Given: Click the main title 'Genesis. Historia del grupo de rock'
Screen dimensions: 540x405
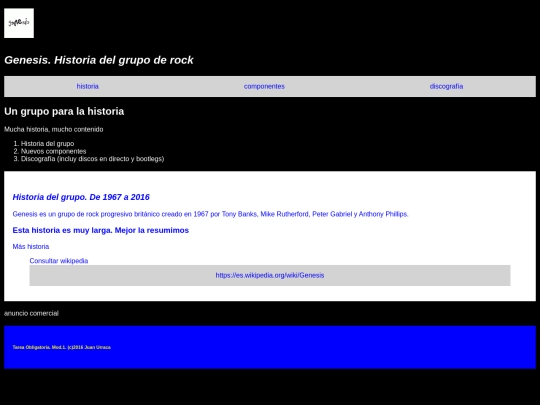Looking at the screenshot, I should pyautogui.click(x=99, y=60).
